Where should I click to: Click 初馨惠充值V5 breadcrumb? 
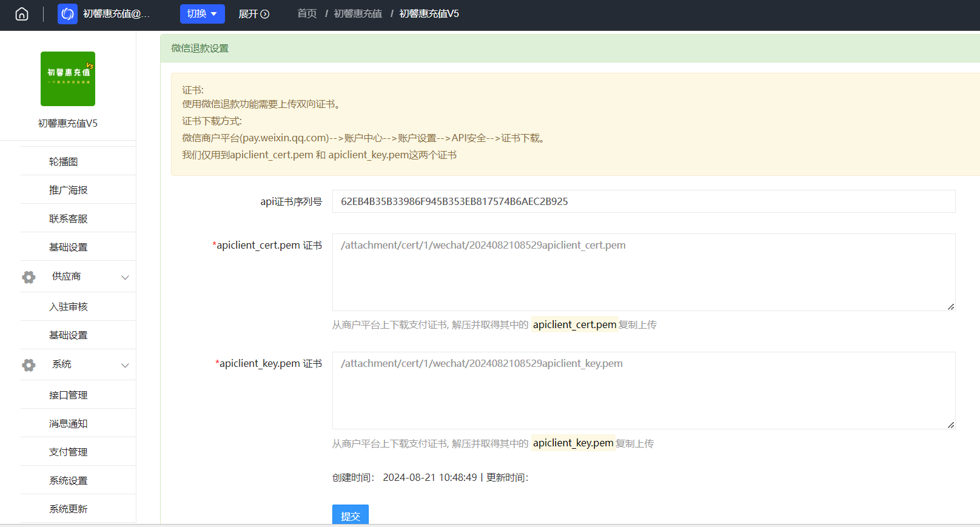(429, 13)
